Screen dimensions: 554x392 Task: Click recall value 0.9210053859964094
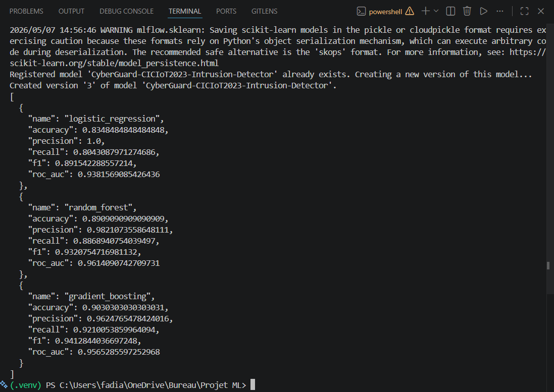tap(114, 330)
